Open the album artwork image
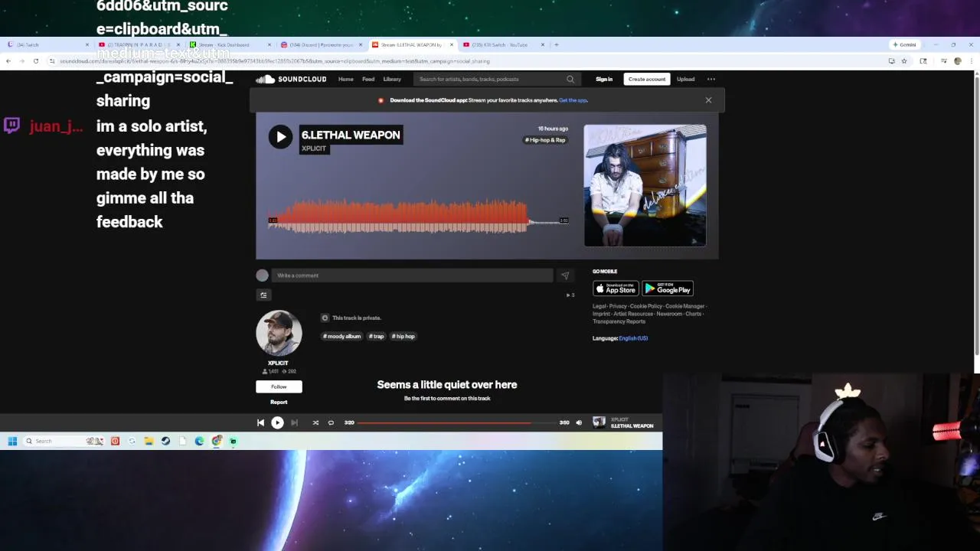Screen dimensions: 980x551 coord(645,186)
